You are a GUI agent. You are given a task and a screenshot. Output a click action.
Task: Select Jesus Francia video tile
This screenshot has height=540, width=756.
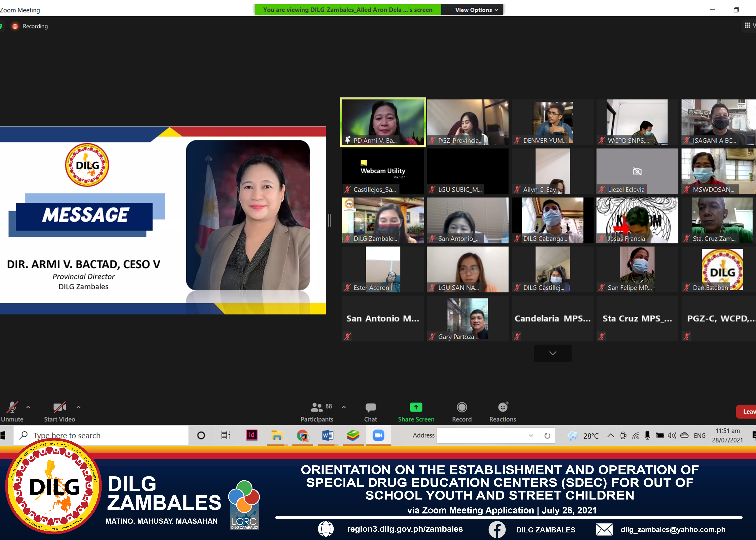[637, 221]
